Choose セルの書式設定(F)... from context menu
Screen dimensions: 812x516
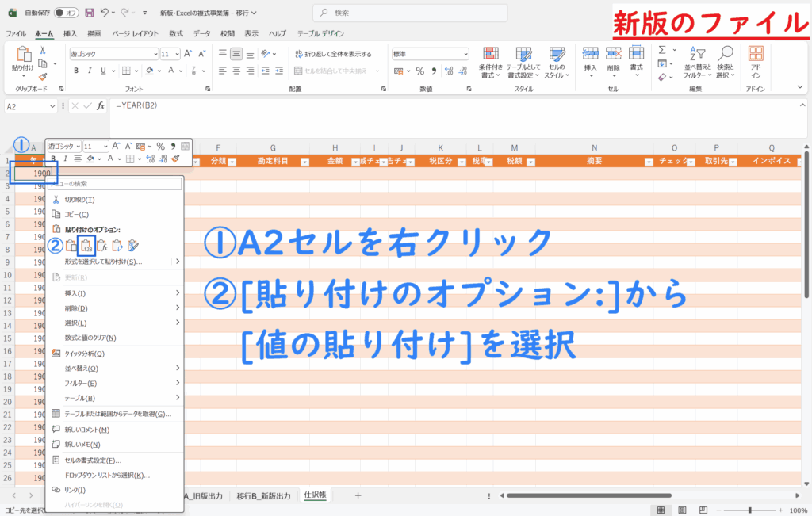pos(92,460)
